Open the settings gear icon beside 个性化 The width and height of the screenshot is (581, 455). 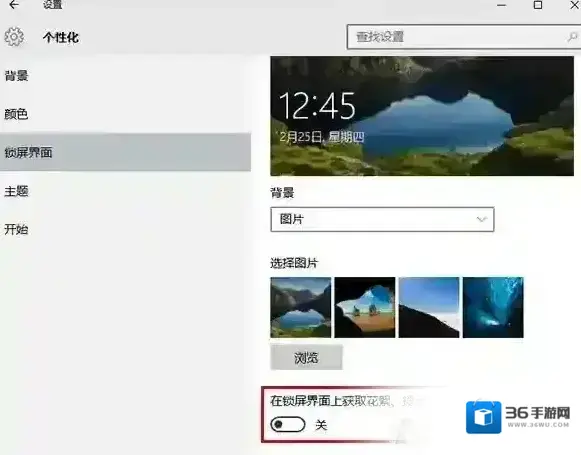tap(14, 37)
